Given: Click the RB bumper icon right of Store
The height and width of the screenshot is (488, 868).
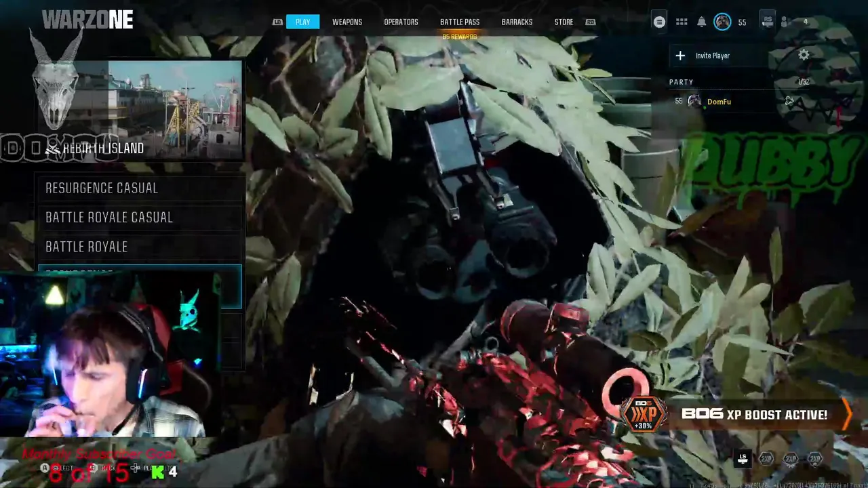Looking at the screenshot, I should pos(590,22).
